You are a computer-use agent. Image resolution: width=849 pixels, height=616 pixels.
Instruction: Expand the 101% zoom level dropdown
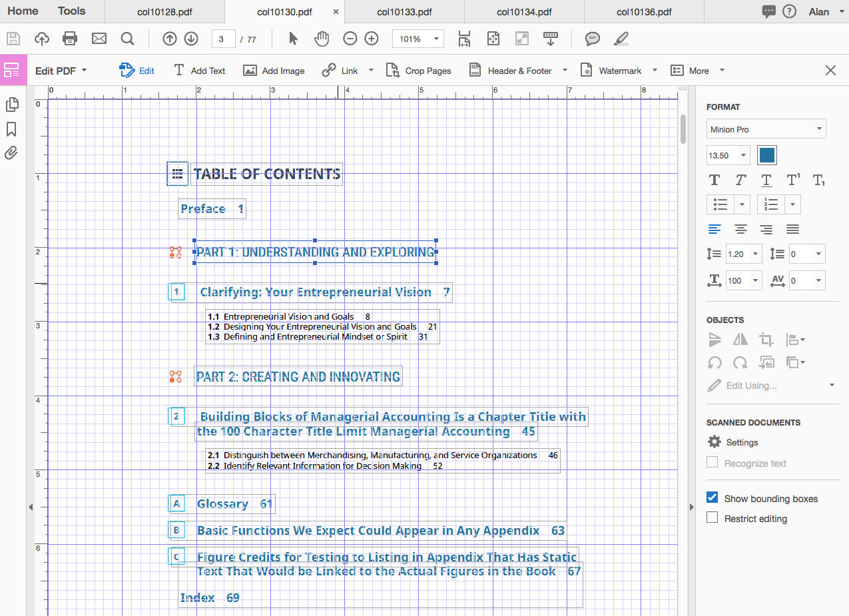(x=436, y=39)
